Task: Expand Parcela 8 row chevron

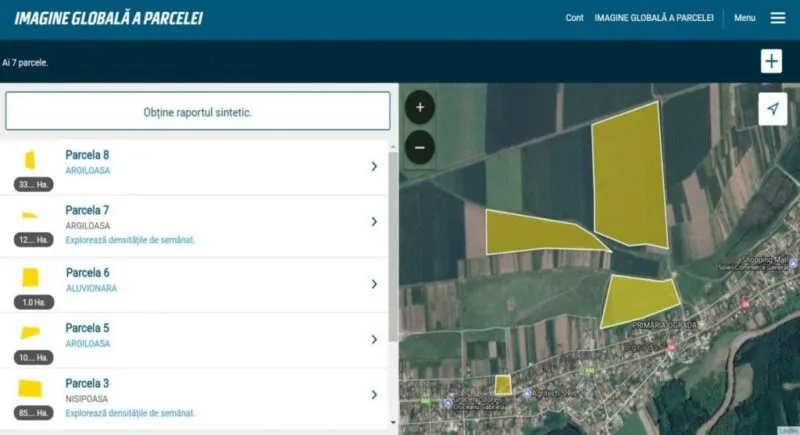Action: click(374, 166)
